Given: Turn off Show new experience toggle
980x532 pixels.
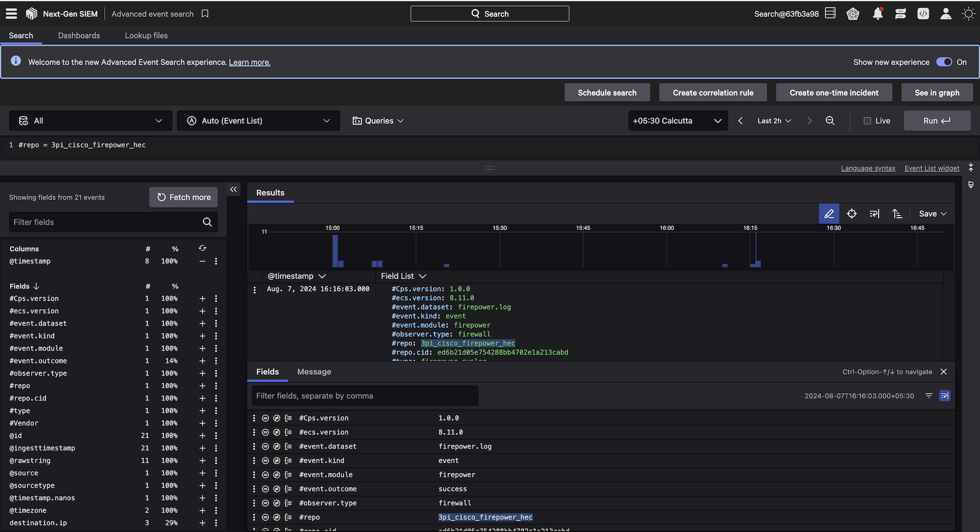Looking at the screenshot, I should pyautogui.click(x=944, y=62).
